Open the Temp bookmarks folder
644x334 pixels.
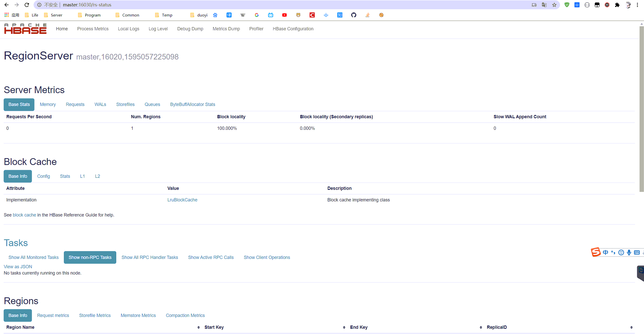coord(164,15)
